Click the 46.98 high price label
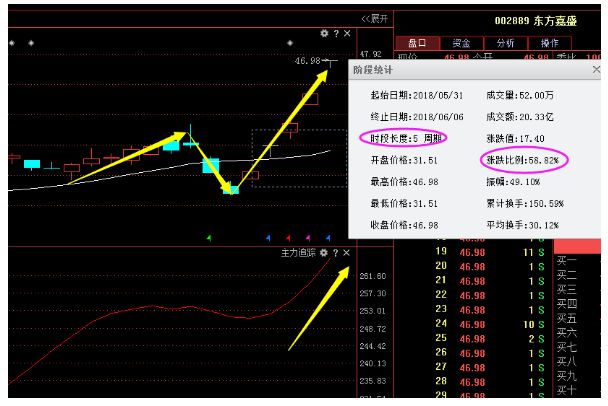Screen dimensions: 608x406 307,61
